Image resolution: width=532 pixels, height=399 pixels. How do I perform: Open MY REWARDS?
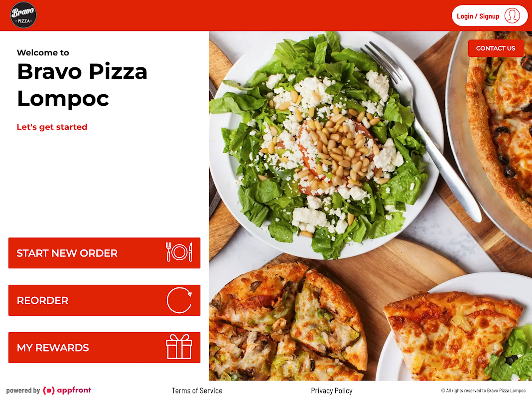[104, 348]
